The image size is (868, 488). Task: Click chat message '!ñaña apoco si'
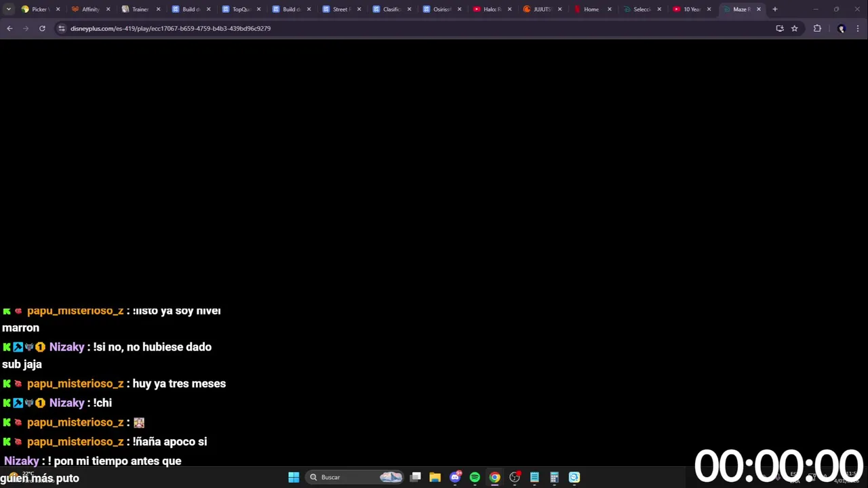(x=170, y=442)
